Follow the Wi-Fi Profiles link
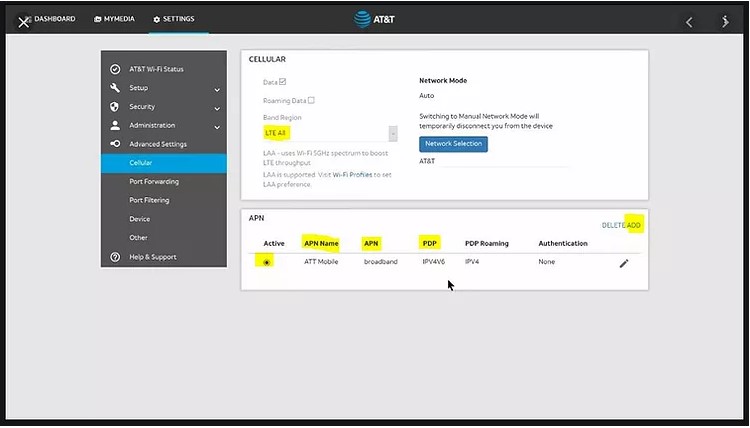This screenshot has width=750, height=428. [x=352, y=175]
